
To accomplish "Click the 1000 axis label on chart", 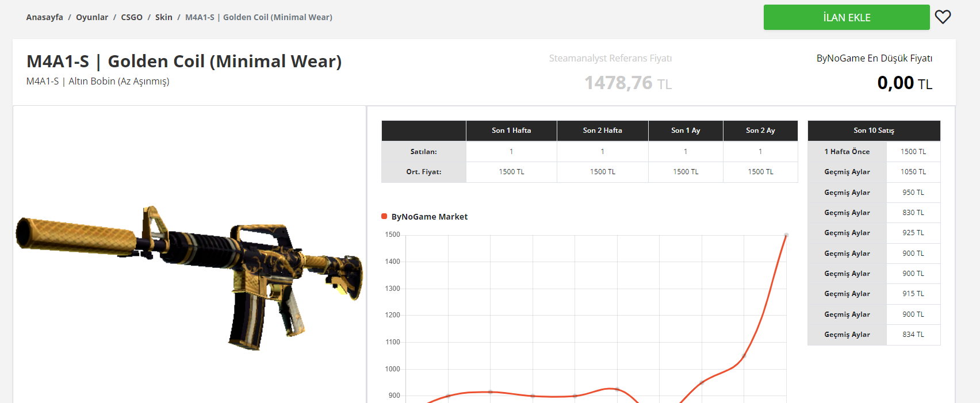I will (392, 369).
